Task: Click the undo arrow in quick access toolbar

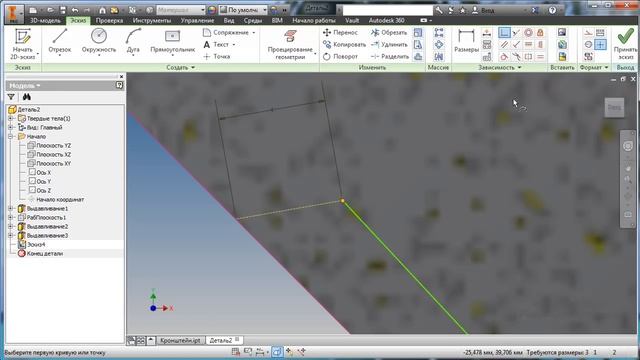Action: coord(75,10)
